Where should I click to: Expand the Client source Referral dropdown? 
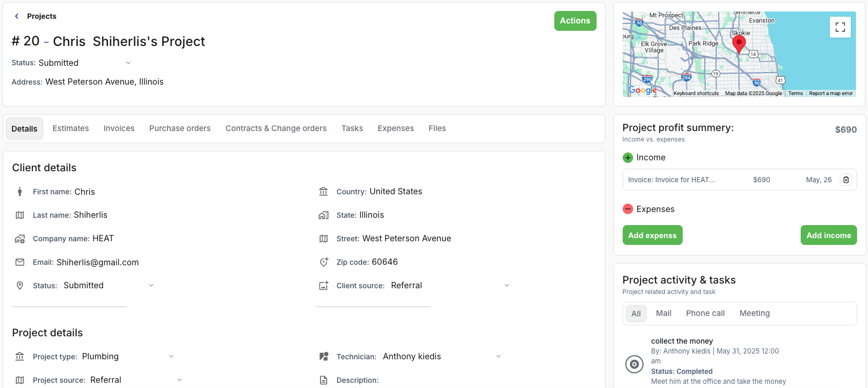point(450,286)
